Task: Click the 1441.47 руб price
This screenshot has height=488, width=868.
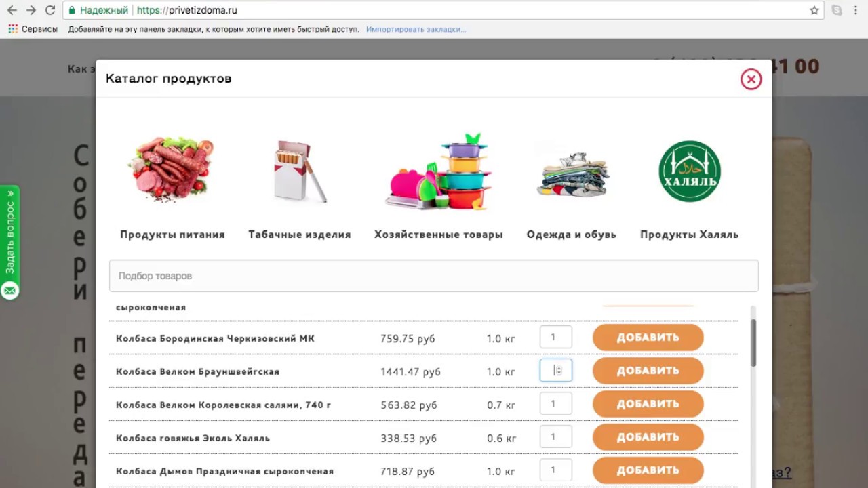Action: pyautogui.click(x=410, y=371)
